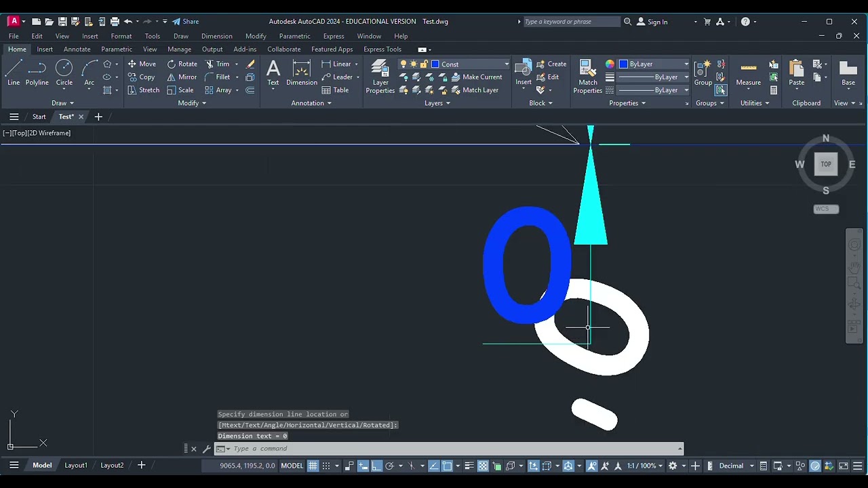Viewport: 868px width, 488px height.
Task: Expand the Draw panel
Action: click(62, 103)
